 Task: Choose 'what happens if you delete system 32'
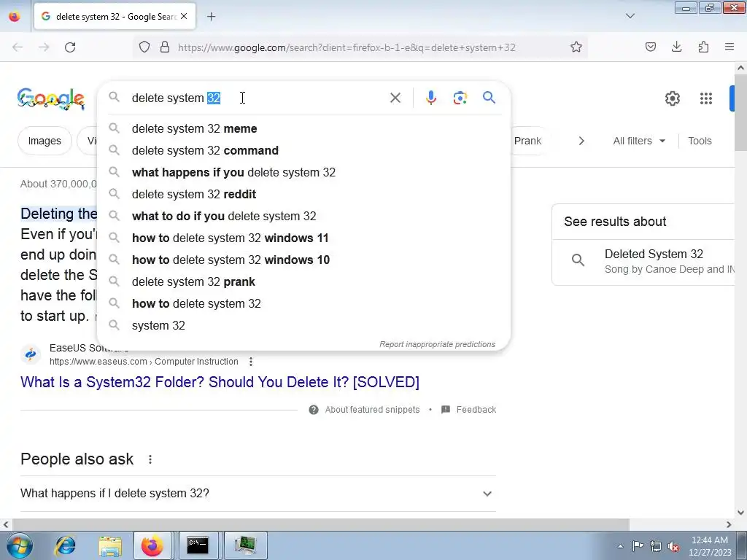point(304,172)
